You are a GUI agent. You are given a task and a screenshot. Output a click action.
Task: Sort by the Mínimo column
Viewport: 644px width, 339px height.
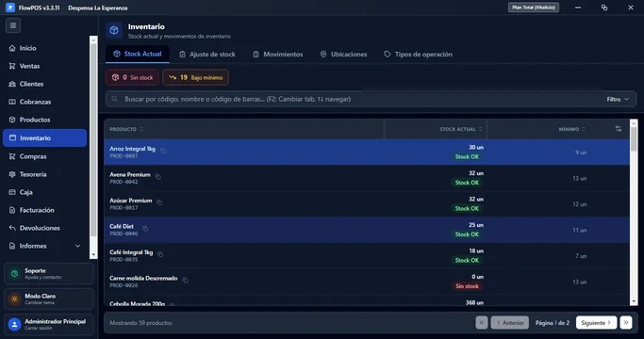pyautogui.click(x=571, y=129)
